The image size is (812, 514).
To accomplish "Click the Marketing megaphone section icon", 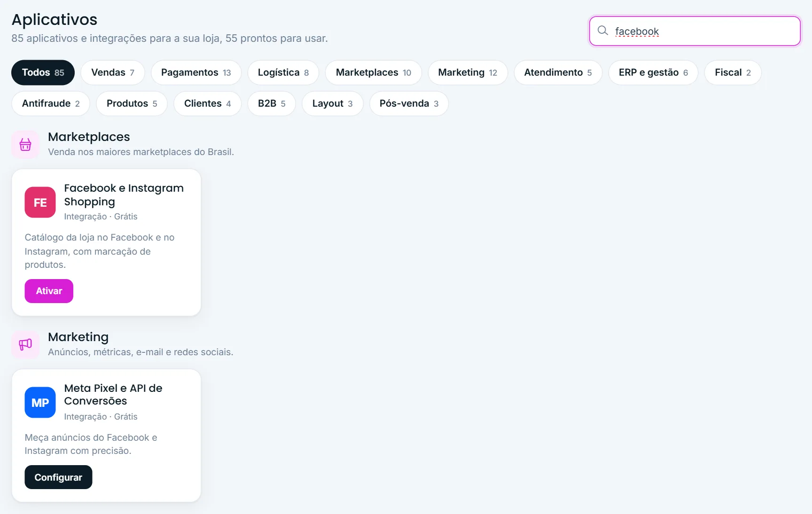I will (25, 344).
